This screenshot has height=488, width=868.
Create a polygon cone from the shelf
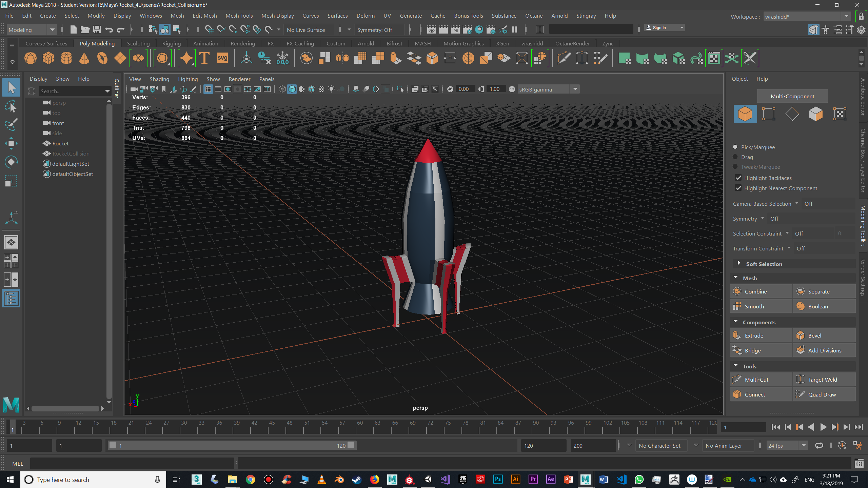[84, 58]
